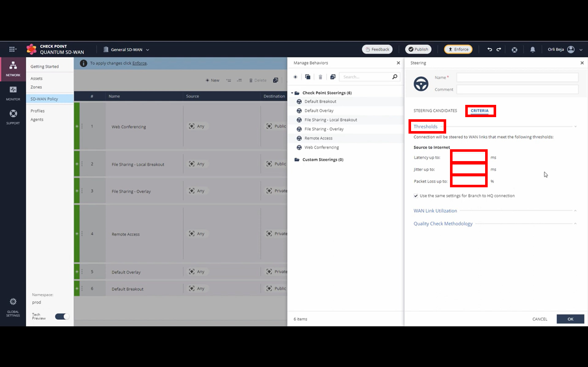588x367 pixels.
Task: Click the OK button
Action: [x=570, y=319]
